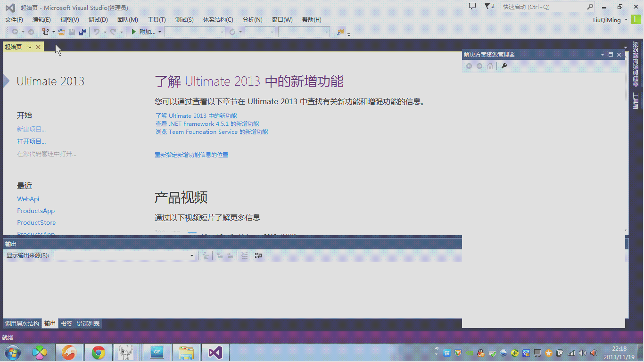Open the New Project dropdown arrow

(53, 32)
